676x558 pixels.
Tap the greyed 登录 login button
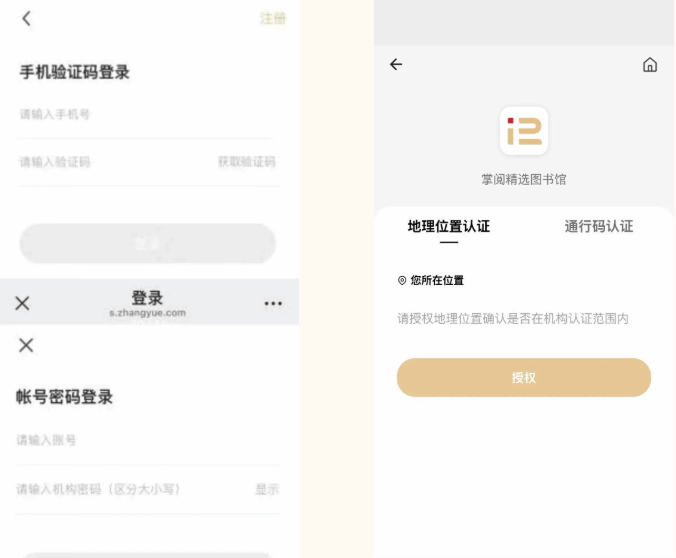coord(147,243)
